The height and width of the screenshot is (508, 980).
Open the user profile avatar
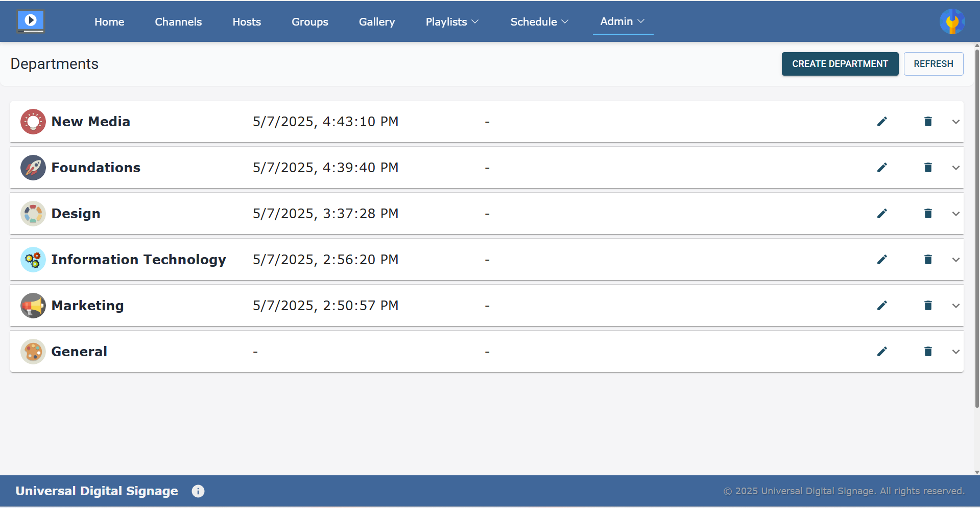952,21
